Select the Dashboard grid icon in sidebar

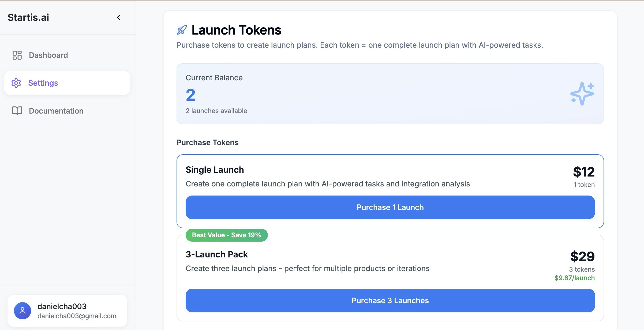(17, 55)
